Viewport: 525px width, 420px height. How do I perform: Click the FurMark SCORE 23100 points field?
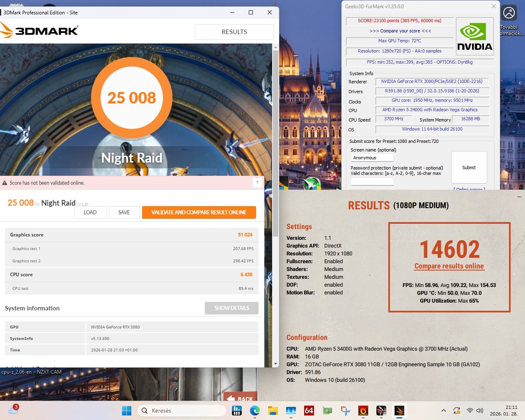(x=399, y=21)
